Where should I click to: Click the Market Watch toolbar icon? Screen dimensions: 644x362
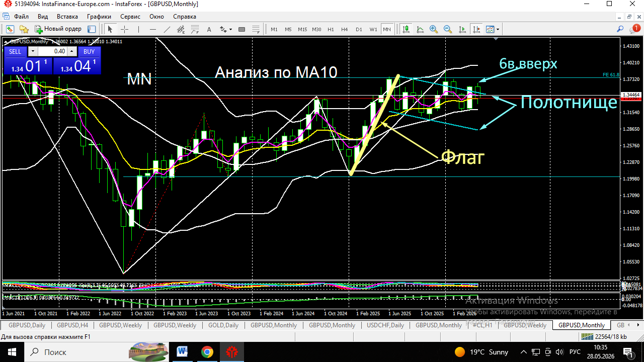[x=10, y=29]
